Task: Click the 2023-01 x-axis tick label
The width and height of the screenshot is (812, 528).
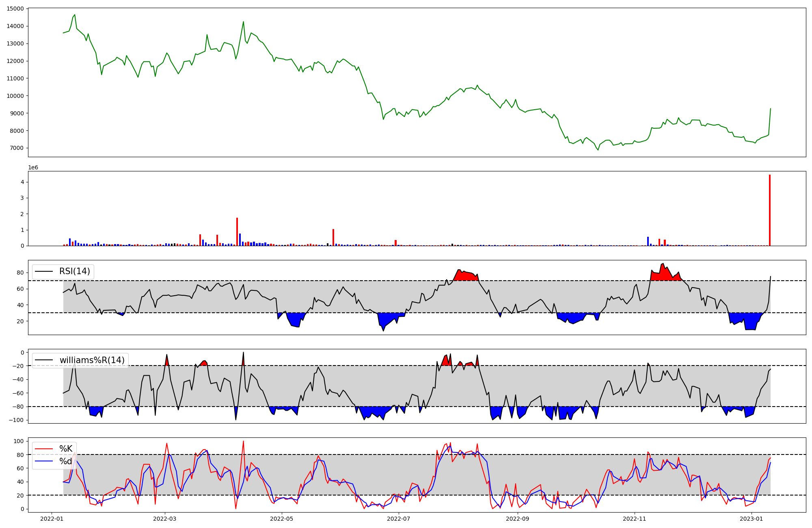Action: click(752, 519)
